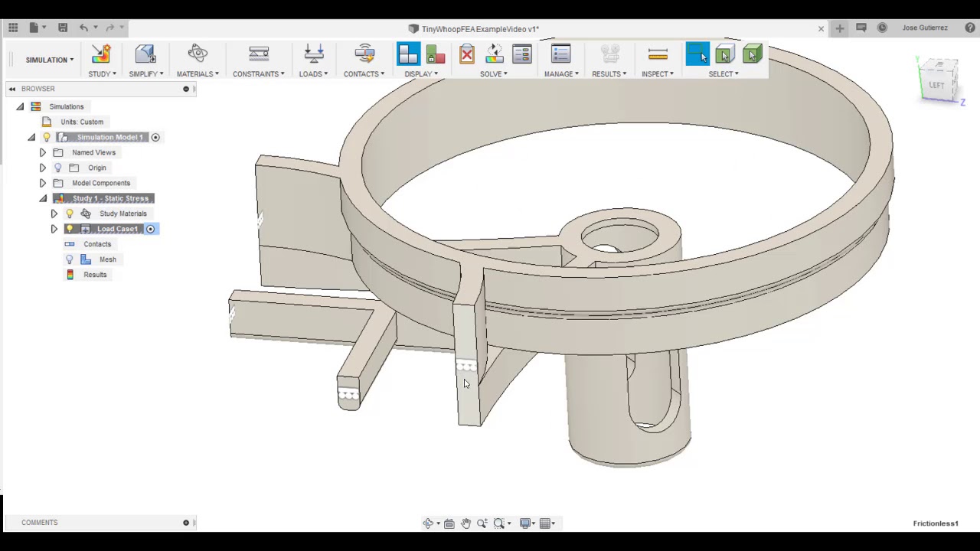Click the Automatic Contacts icon

364,54
